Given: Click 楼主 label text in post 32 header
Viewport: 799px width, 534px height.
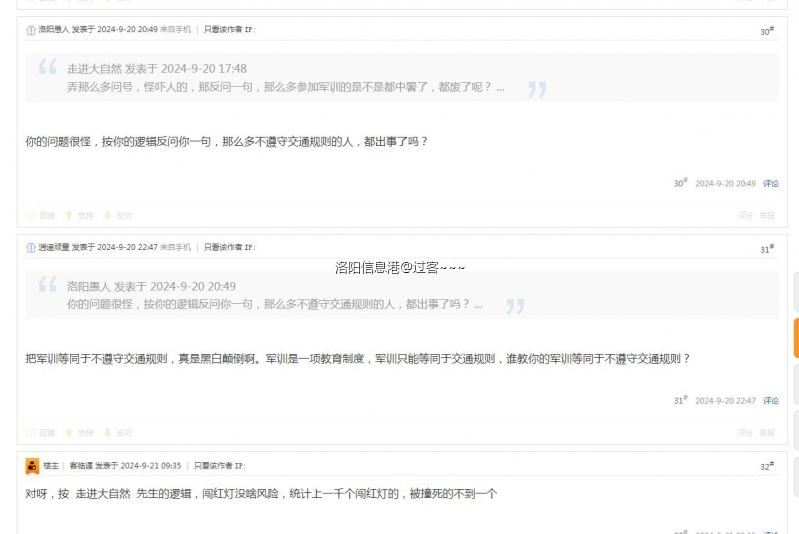Looking at the screenshot, I should click(51, 466).
